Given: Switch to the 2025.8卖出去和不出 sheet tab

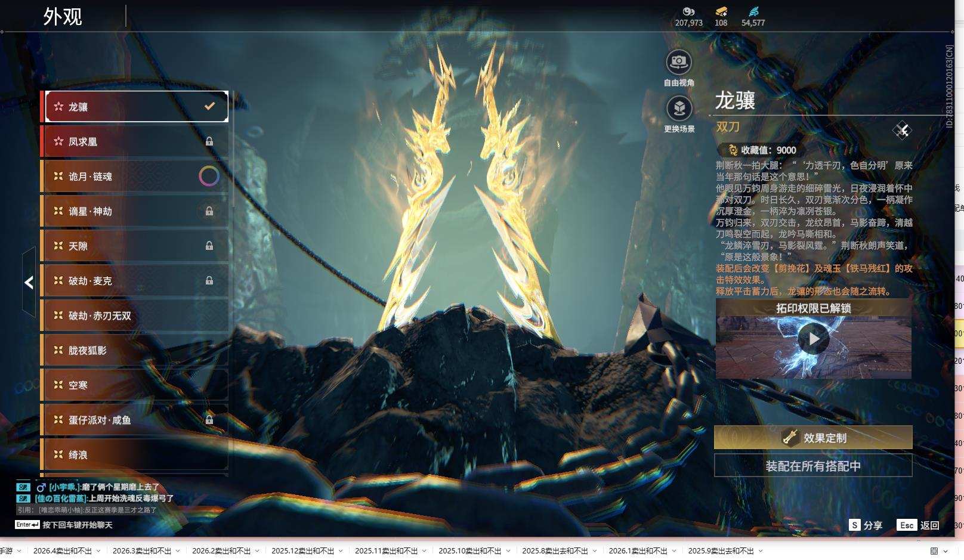Looking at the screenshot, I should pos(555,551).
